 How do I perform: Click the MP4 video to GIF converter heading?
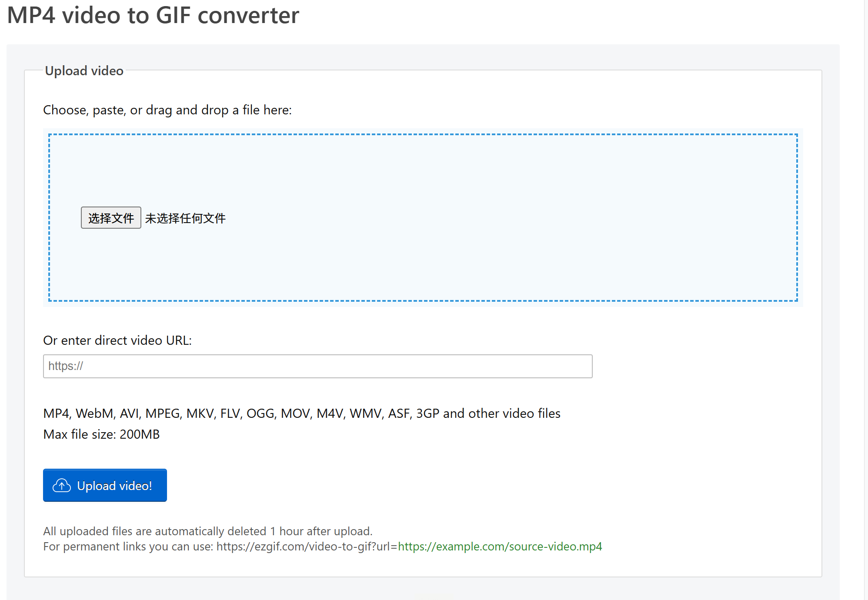pos(153,15)
